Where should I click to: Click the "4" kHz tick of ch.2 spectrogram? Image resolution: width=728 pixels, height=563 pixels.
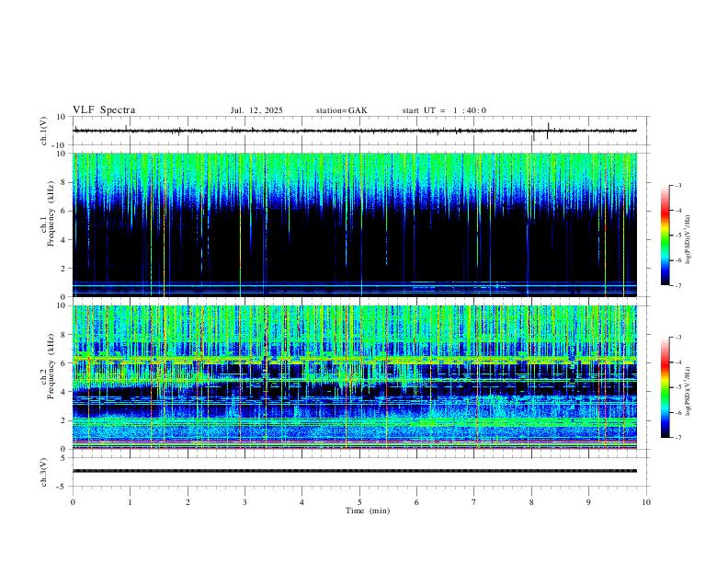[x=64, y=392]
